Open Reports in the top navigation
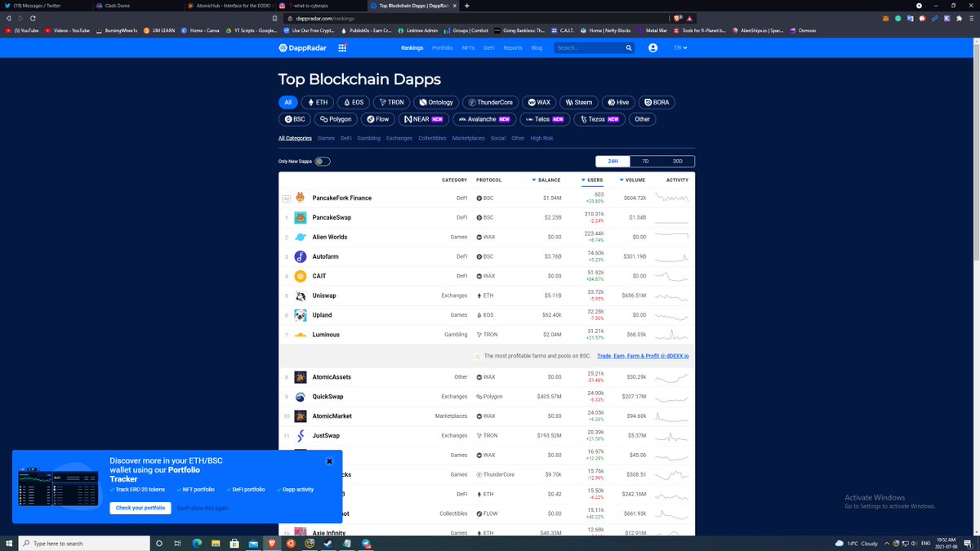The width and height of the screenshot is (980, 551). coord(513,48)
